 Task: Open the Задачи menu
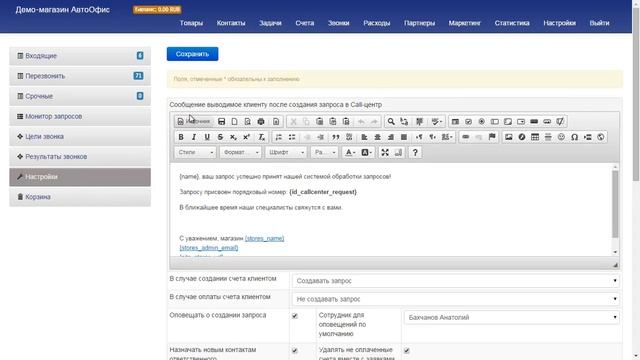tap(270, 23)
